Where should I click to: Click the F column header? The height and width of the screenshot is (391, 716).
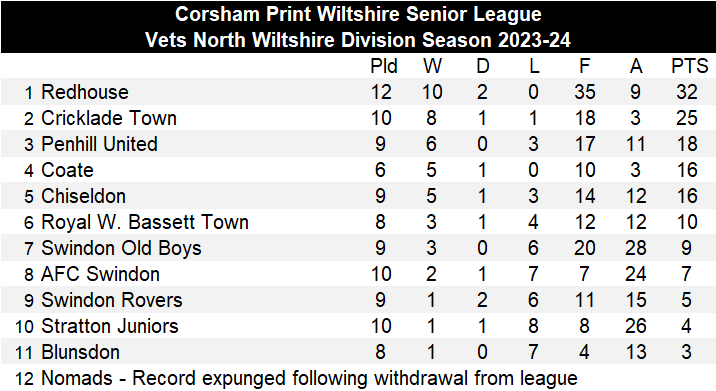(x=584, y=66)
